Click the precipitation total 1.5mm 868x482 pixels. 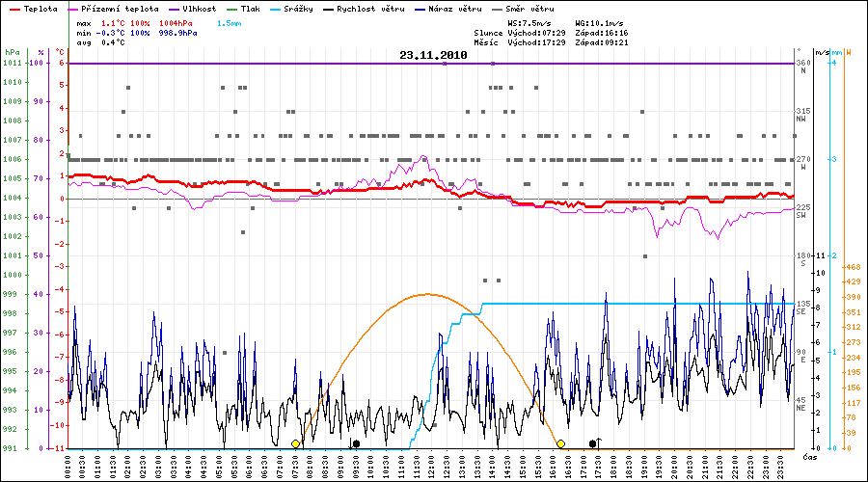(230, 24)
